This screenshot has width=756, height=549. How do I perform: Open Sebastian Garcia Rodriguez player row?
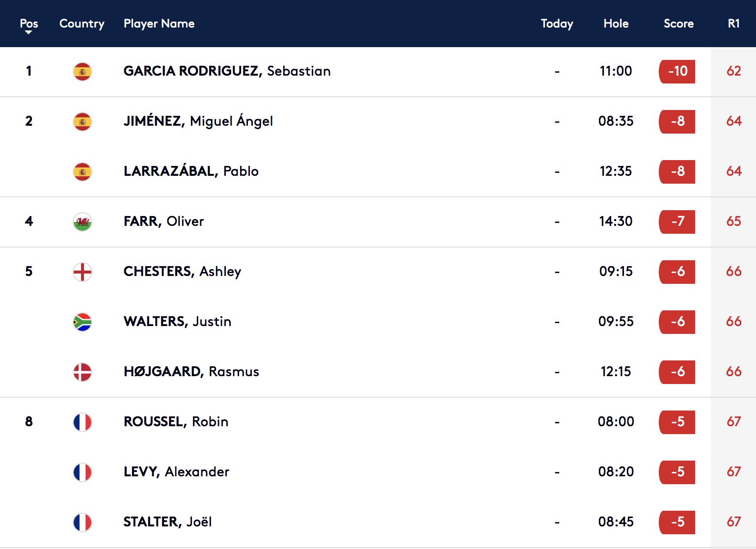[378, 72]
